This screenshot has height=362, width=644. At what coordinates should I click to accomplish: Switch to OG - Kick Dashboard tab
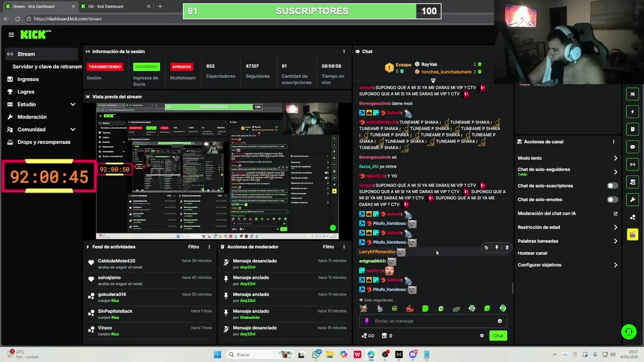pyautogui.click(x=116, y=7)
